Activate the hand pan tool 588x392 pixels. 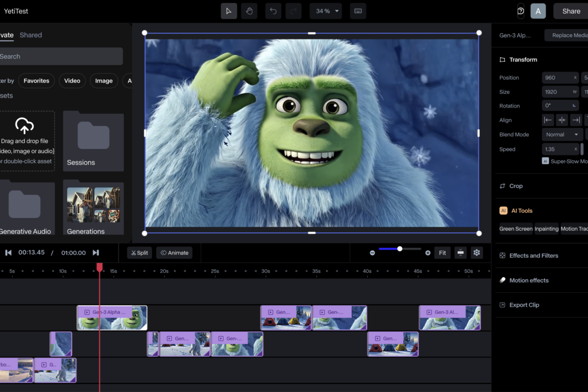(249, 11)
